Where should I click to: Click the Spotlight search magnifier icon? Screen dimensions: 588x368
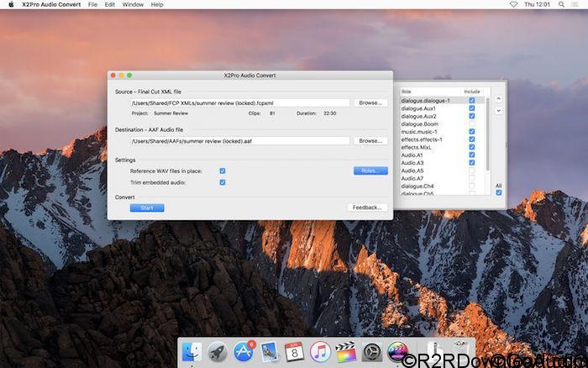561,4
